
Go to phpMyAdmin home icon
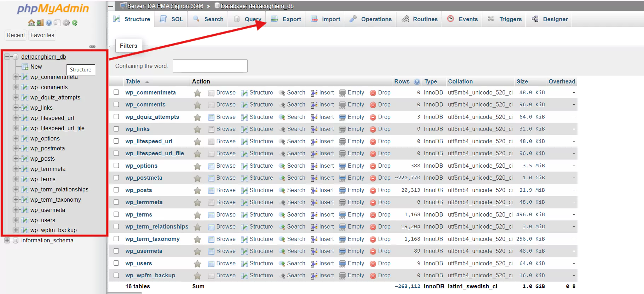[31, 23]
